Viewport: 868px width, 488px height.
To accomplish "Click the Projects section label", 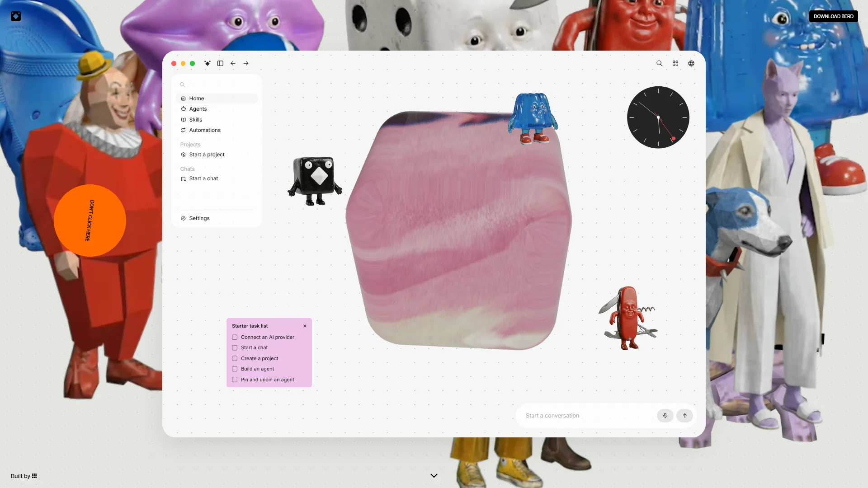I will [x=190, y=145].
